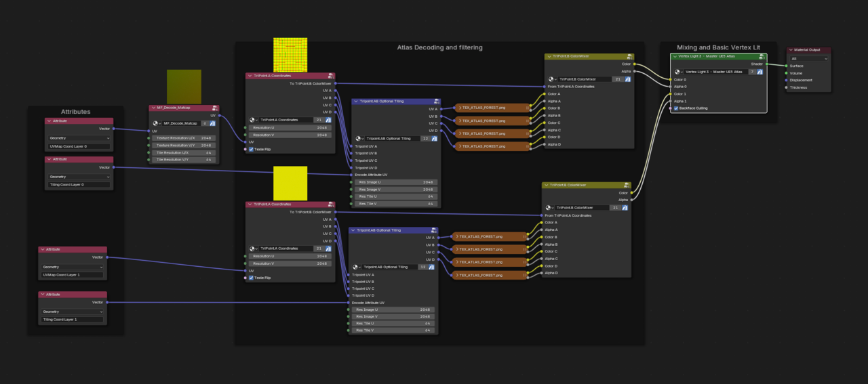Toggle fake user shield on MF_Decode_Matcap node
The height and width of the screenshot is (384, 868).
[214, 123]
